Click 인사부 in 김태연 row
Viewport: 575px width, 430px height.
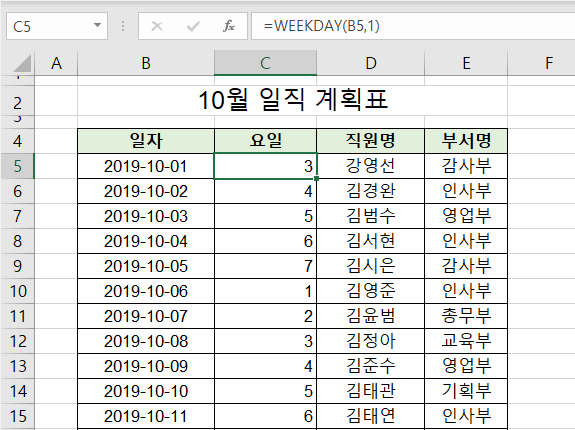coord(466,416)
